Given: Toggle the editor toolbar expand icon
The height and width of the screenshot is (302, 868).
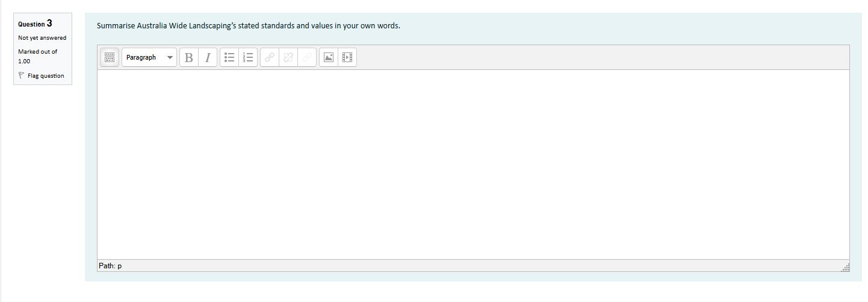Looking at the screenshot, I should (110, 57).
